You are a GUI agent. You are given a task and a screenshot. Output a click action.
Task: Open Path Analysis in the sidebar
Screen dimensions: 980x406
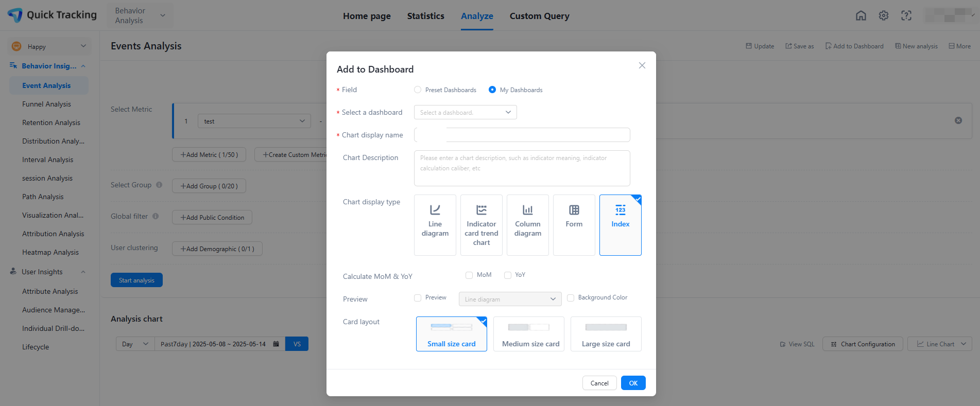[43, 197]
